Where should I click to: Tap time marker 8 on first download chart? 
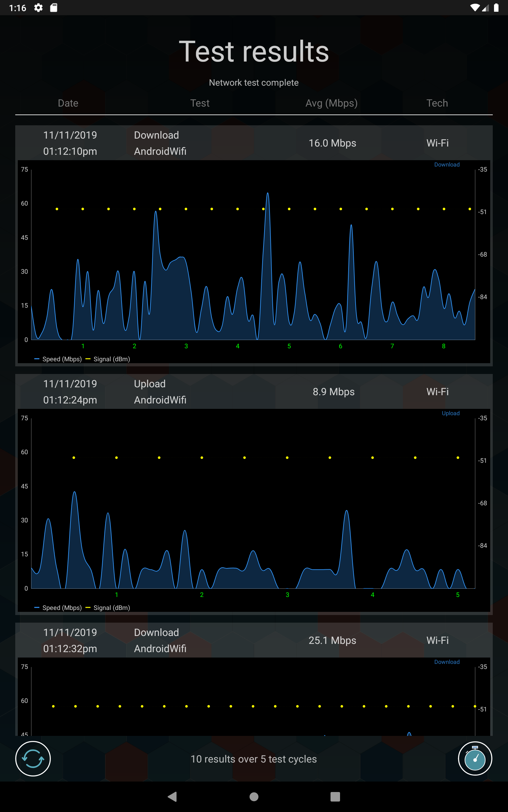point(444,346)
